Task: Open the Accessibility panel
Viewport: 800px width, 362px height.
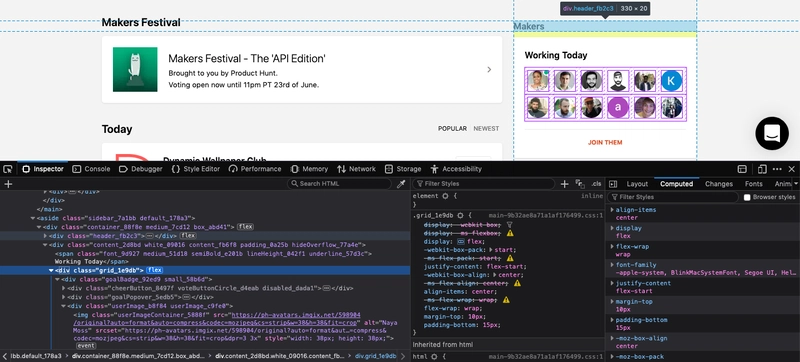Action: click(x=456, y=169)
